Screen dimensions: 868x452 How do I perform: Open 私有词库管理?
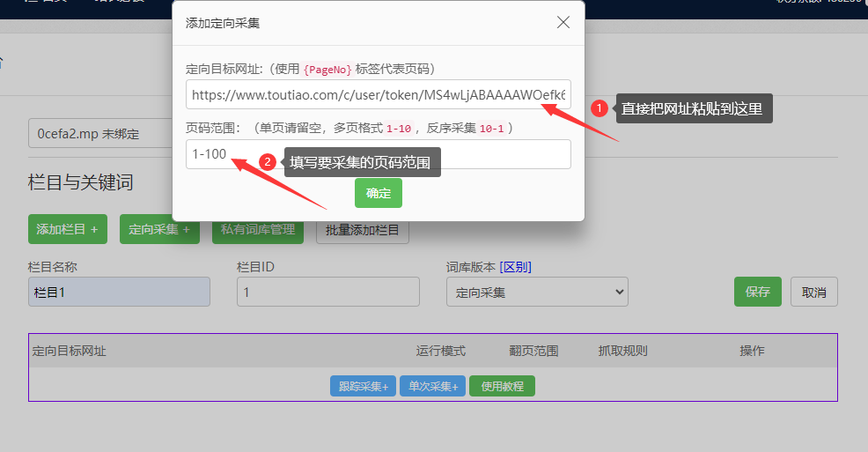[x=258, y=231]
